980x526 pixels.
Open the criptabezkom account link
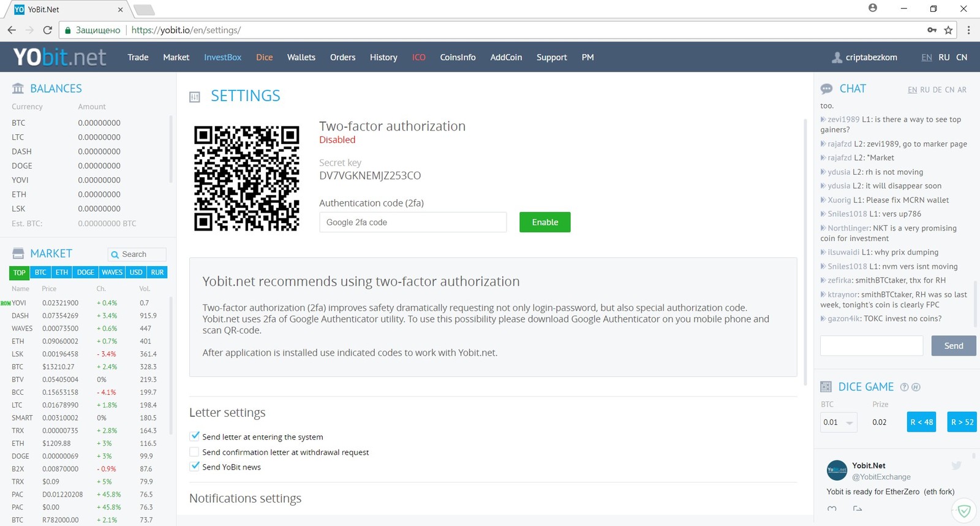(x=871, y=57)
